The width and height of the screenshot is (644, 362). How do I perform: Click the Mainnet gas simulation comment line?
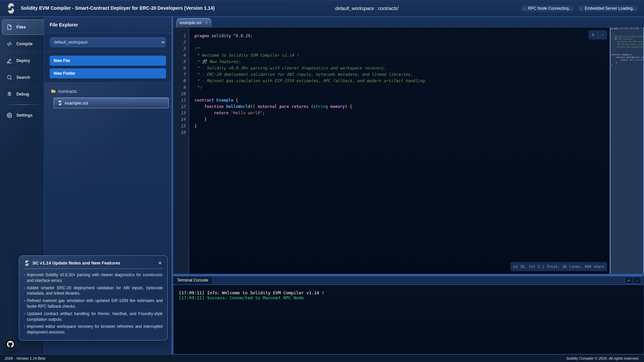tap(312, 81)
